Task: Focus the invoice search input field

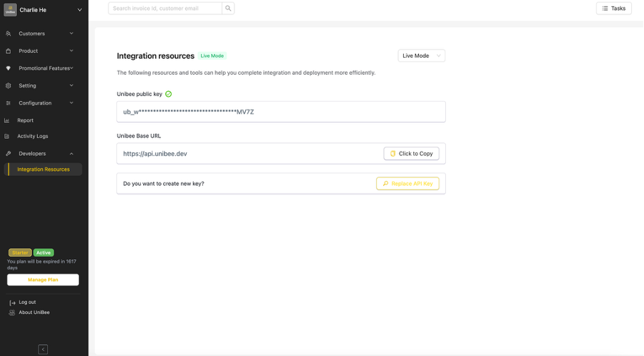Action: click(x=165, y=9)
